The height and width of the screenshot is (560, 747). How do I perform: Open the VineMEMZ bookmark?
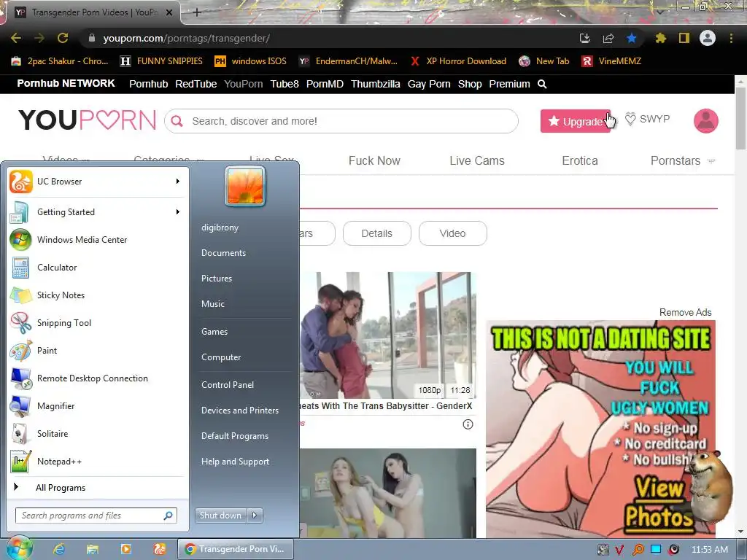tap(612, 61)
